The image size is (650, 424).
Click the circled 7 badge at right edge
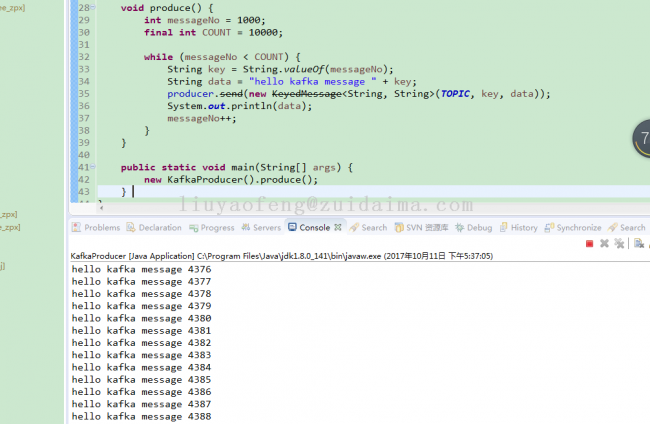coord(641,139)
